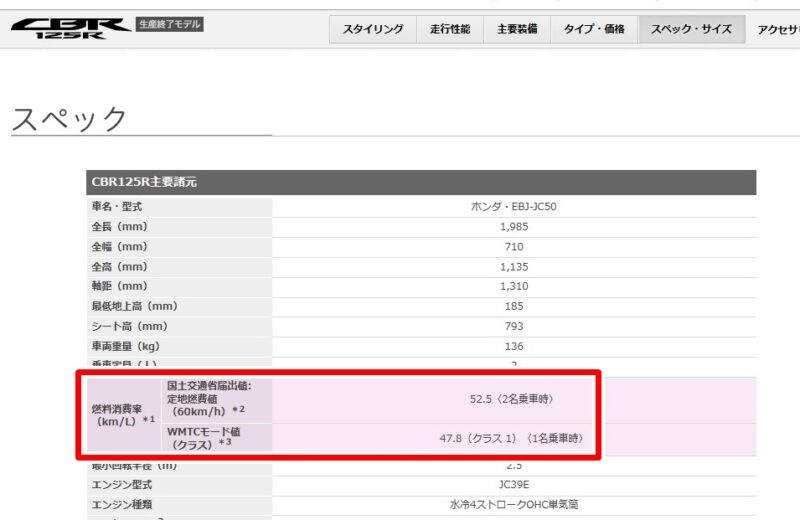
Task: Click the 全高 (mm) label
Action: tap(119, 266)
